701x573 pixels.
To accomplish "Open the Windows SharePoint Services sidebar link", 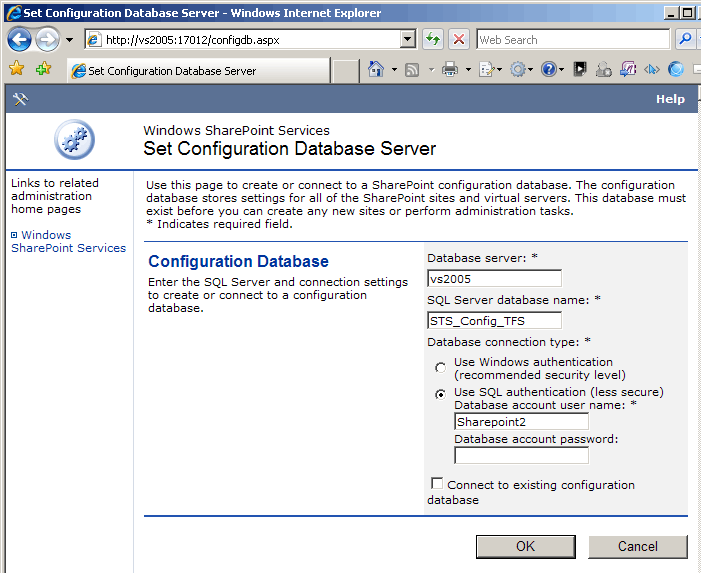I will tap(68, 241).
